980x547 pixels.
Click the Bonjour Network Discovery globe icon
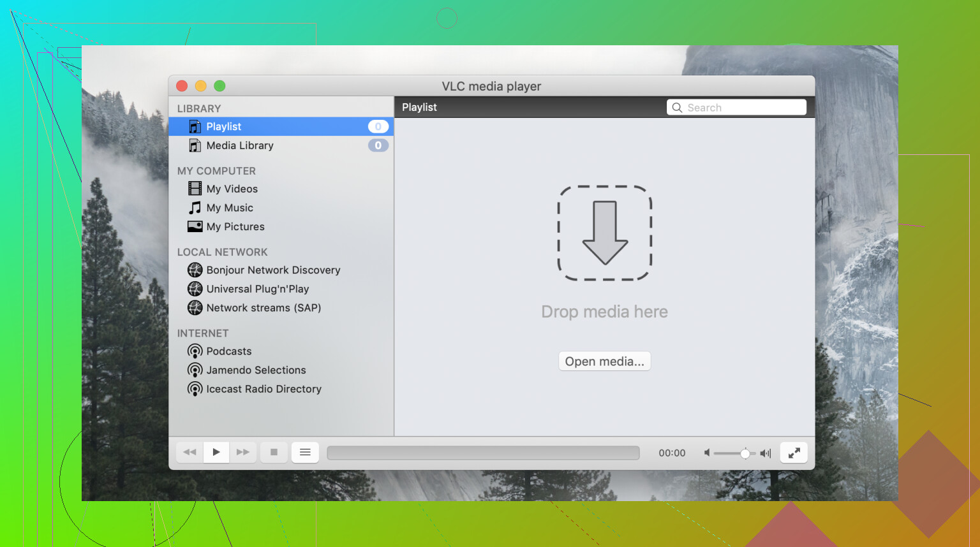(x=195, y=270)
